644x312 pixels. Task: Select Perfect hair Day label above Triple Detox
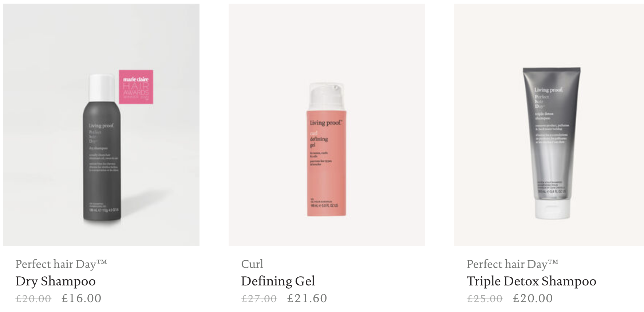point(513,264)
